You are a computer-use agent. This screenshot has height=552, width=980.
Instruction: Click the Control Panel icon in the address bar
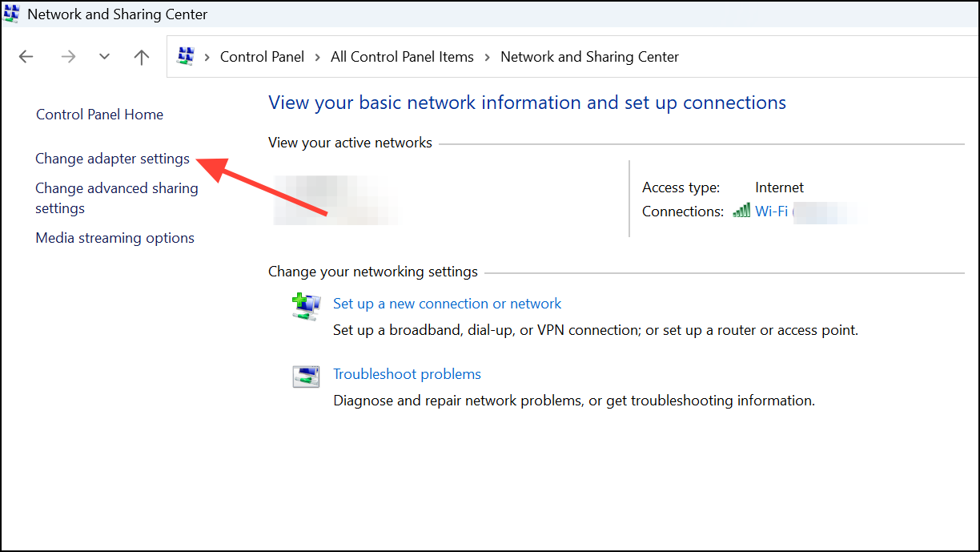pyautogui.click(x=186, y=56)
